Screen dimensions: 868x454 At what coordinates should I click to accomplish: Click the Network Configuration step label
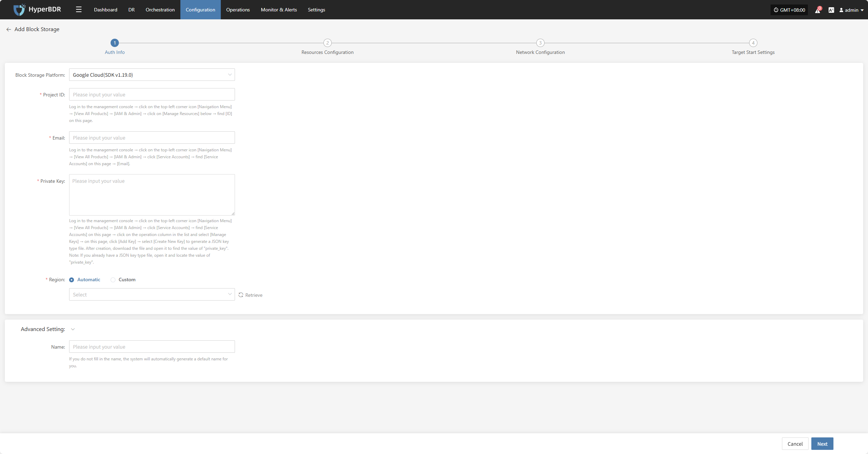click(x=540, y=52)
